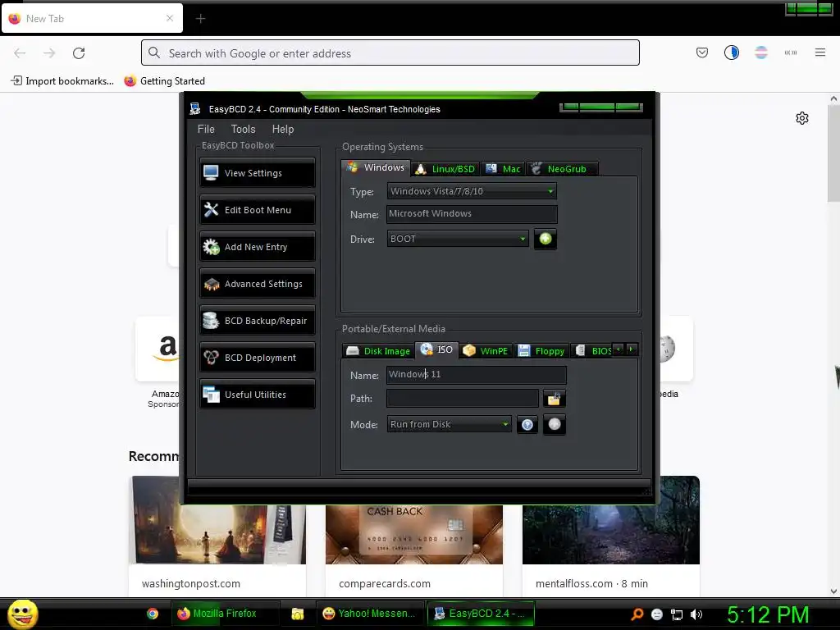Select the ISO media tab

click(x=437, y=349)
